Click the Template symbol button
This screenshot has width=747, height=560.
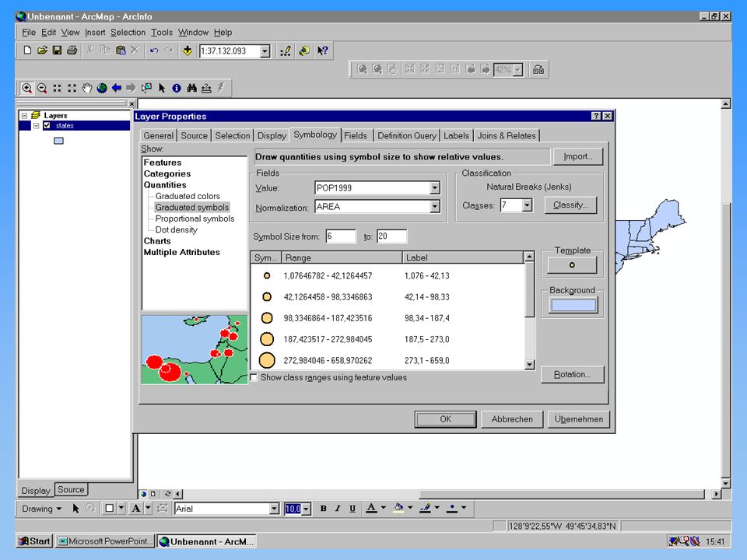click(x=572, y=265)
